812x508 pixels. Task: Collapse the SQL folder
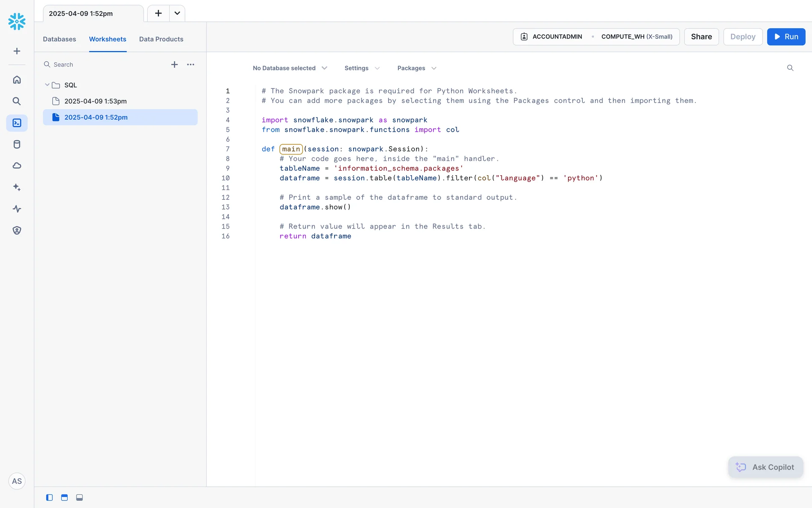click(x=47, y=85)
